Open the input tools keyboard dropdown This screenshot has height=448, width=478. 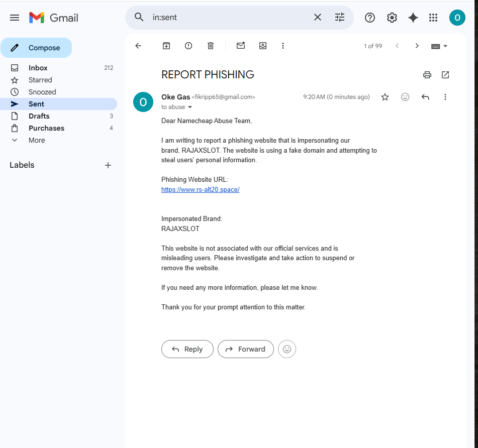pyautogui.click(x=439, y=46)
